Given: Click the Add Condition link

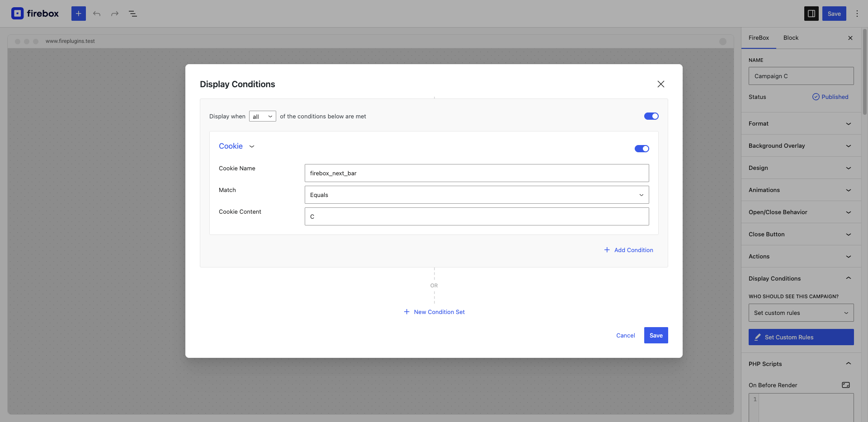Looking at the screenshot, I should click(x=628, y=250).
